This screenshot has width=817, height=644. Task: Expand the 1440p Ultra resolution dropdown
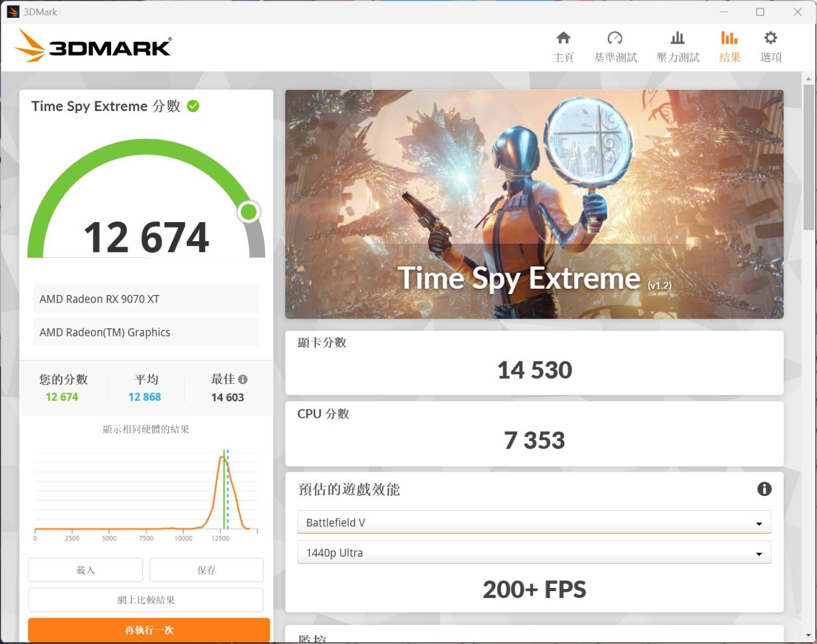[x=534, y=553]
